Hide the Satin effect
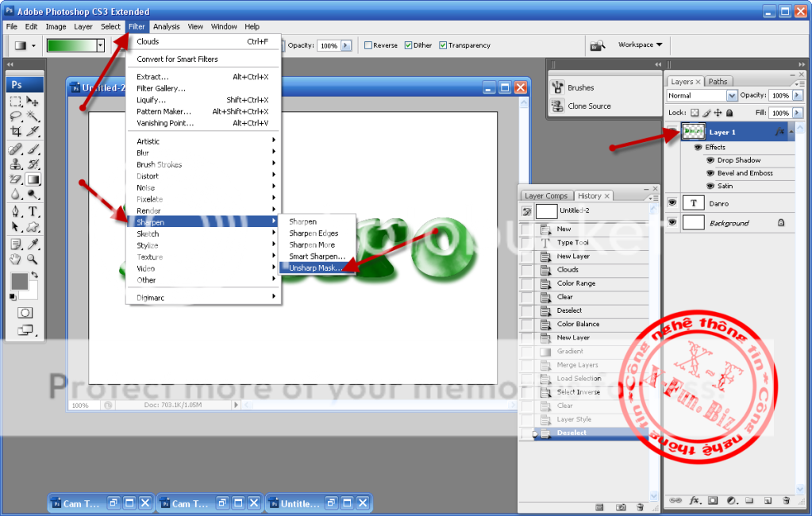Screen dimensions: 812x516 (710, 186)
